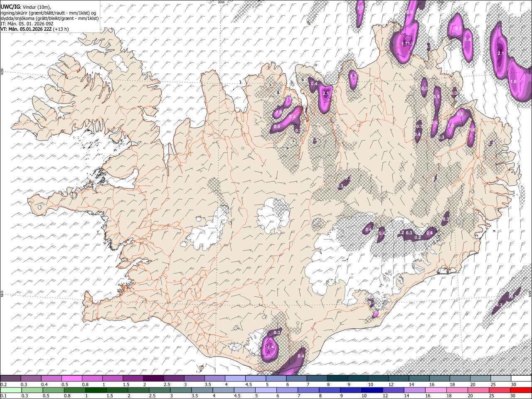
Task: Choose the deep blue 10 swatch in lower legend row
Action: click(372, 390)
